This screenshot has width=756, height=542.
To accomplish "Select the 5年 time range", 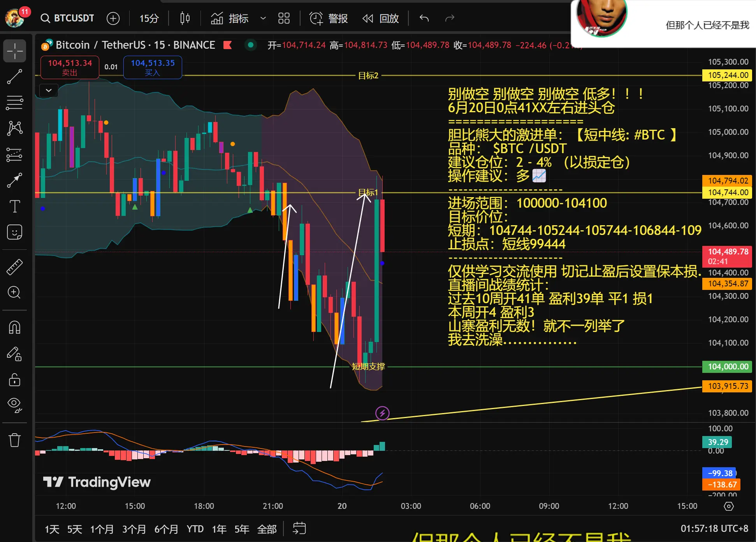I will (x=242, y=529).
